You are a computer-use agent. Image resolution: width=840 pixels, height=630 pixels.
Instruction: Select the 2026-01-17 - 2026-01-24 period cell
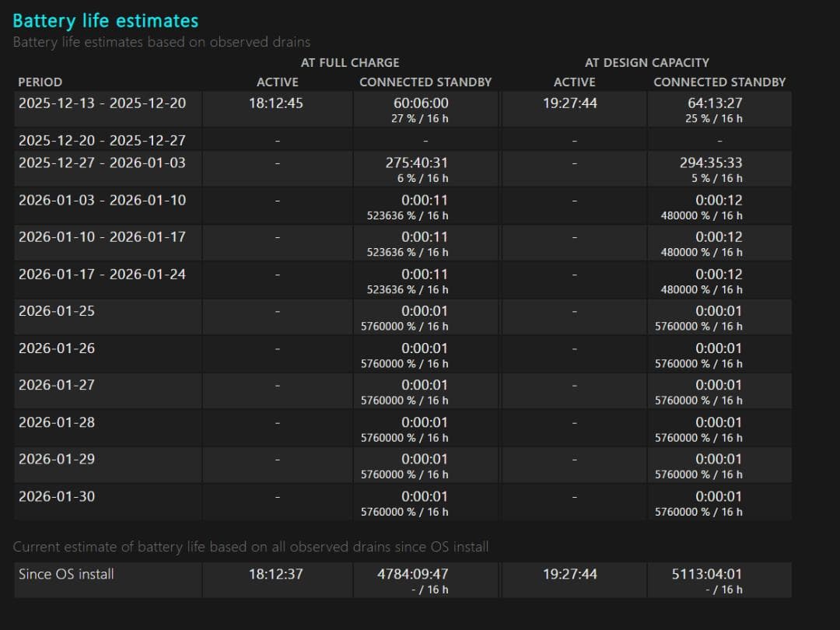tap(102, 274)
